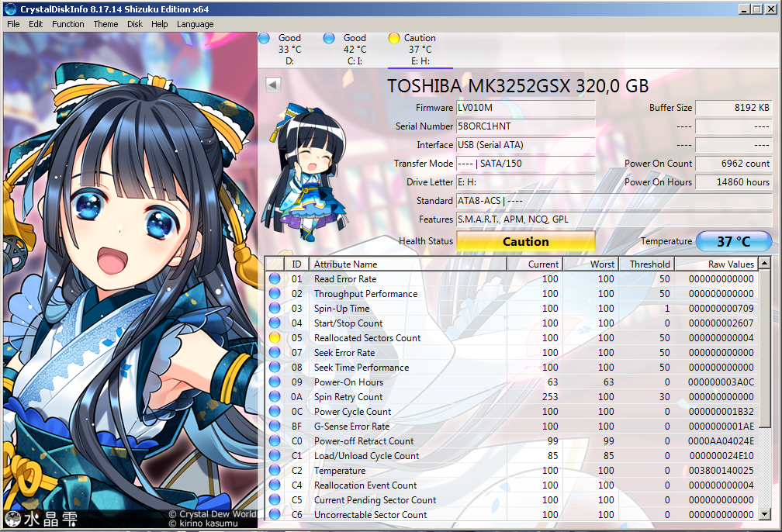Click the large Shizuku character artwork
This screenshot has height=532, width=782.
130,280
